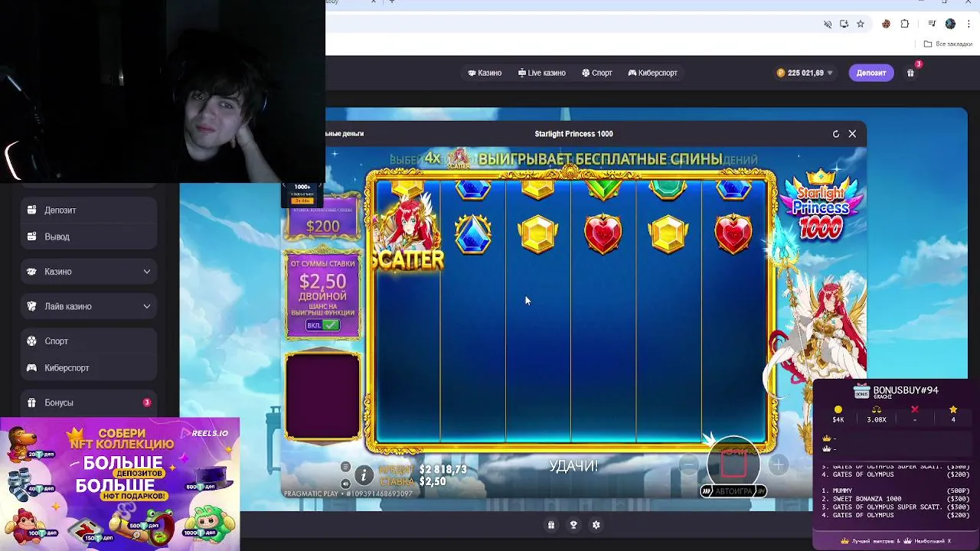Viewport: 980px width, 551px height.
Task: Open the game hamburger menu icon
Action: pos(345,467)
